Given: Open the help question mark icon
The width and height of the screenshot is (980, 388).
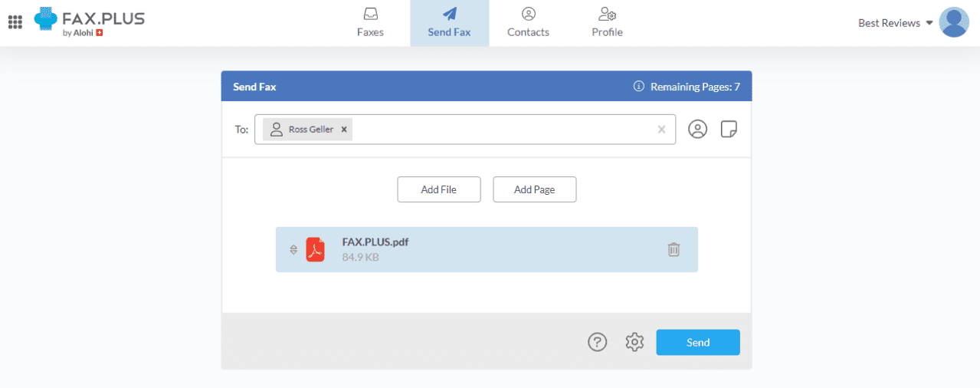Looking at the screenshot, I should 597,342.
